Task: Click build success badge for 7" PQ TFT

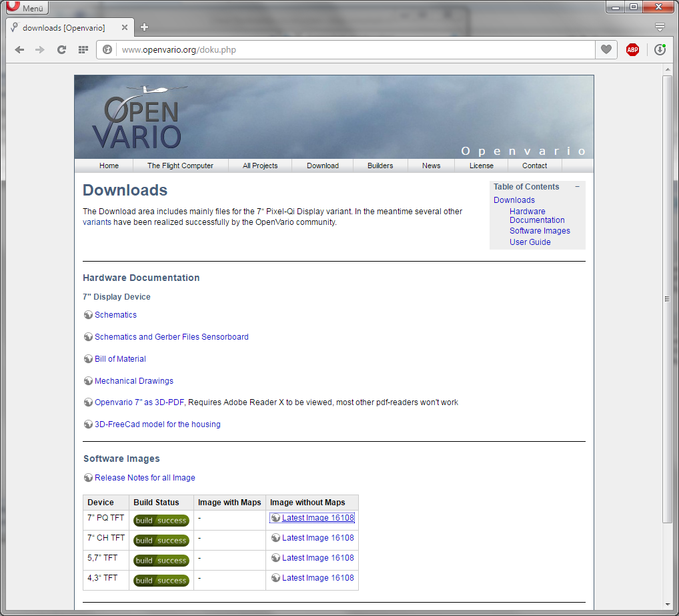Action: [x=161, y=521]
